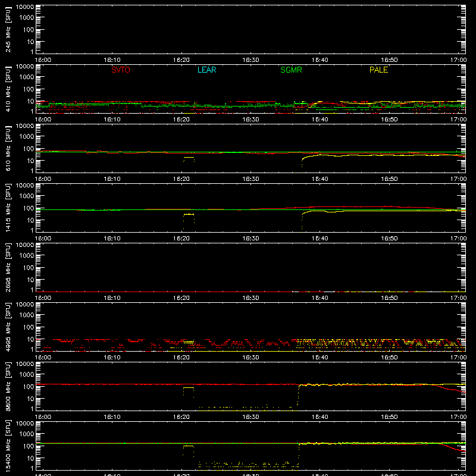Image resolution: width=476 pixels, height=476 pixels.
Task: Click yellow 16:20 calibration pulse in 610 MHz panel
Action: [x=189, y=159]
